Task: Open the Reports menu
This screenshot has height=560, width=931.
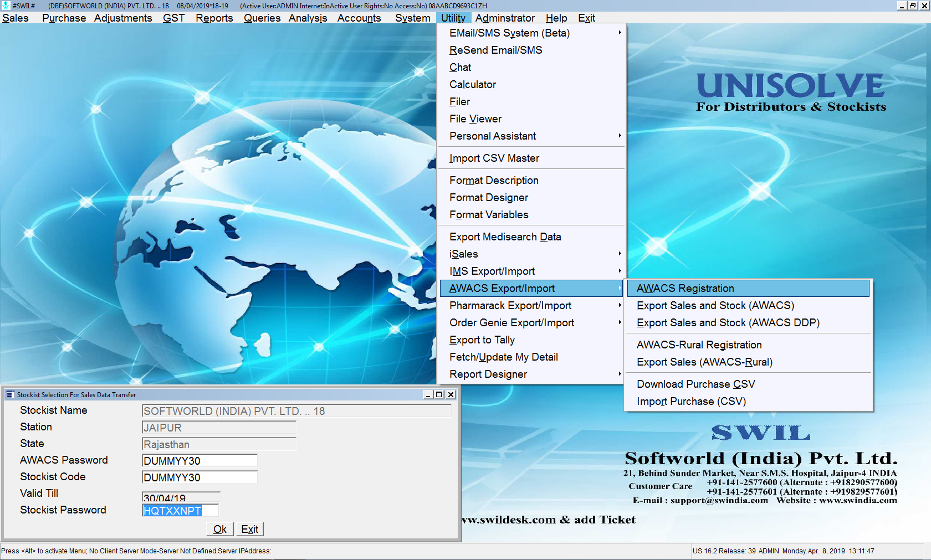Action: 214,18
